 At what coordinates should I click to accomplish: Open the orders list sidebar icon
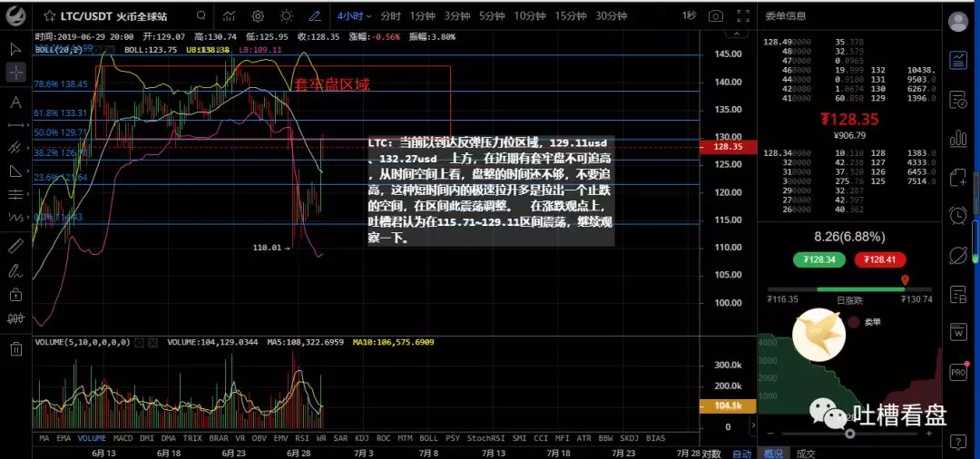(x=958, y=99)
